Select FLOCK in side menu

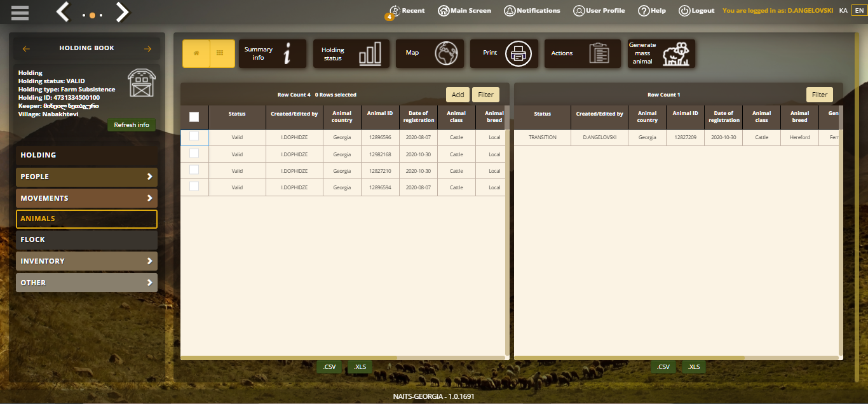(x=86, y=239)
